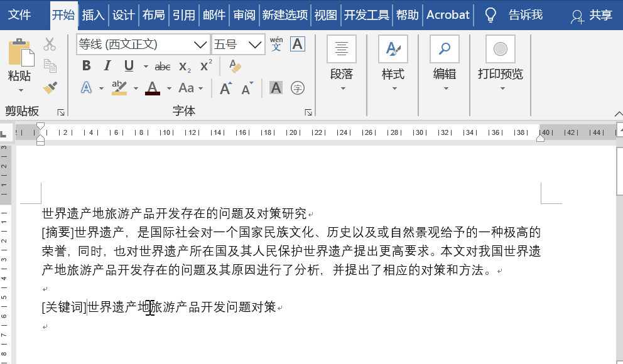Open the Font dialog launcher
Viewport: 623px width, 364px height.
(x=308, y=112)
